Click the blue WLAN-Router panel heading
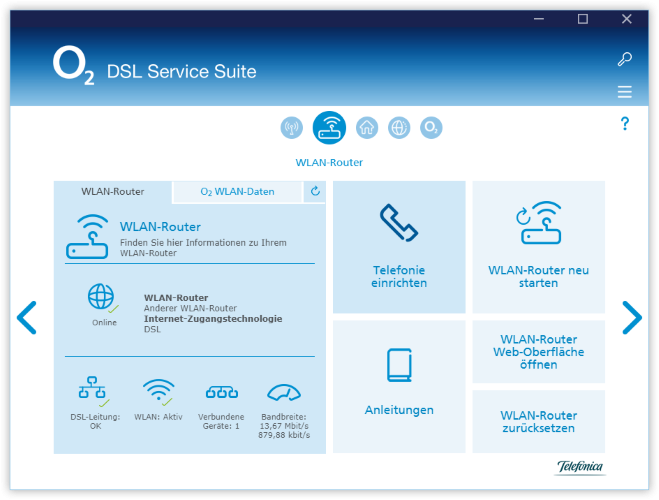 161,227
